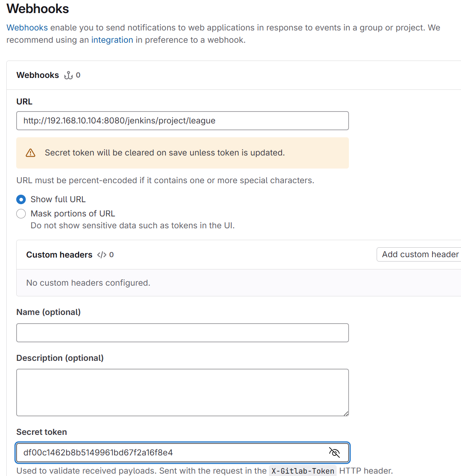Click the warning triangle icon in alert
This screenshot has height=476, width=461.
(x=30, y=153)
